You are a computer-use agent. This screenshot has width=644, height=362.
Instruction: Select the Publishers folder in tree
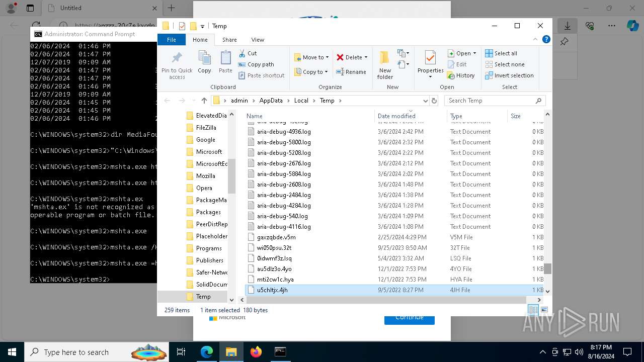209,260
